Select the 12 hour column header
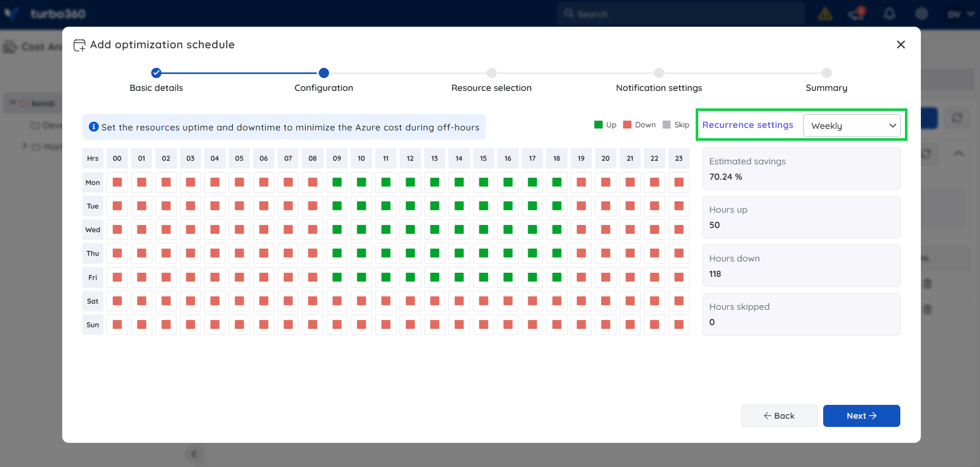 pos(410,158)
